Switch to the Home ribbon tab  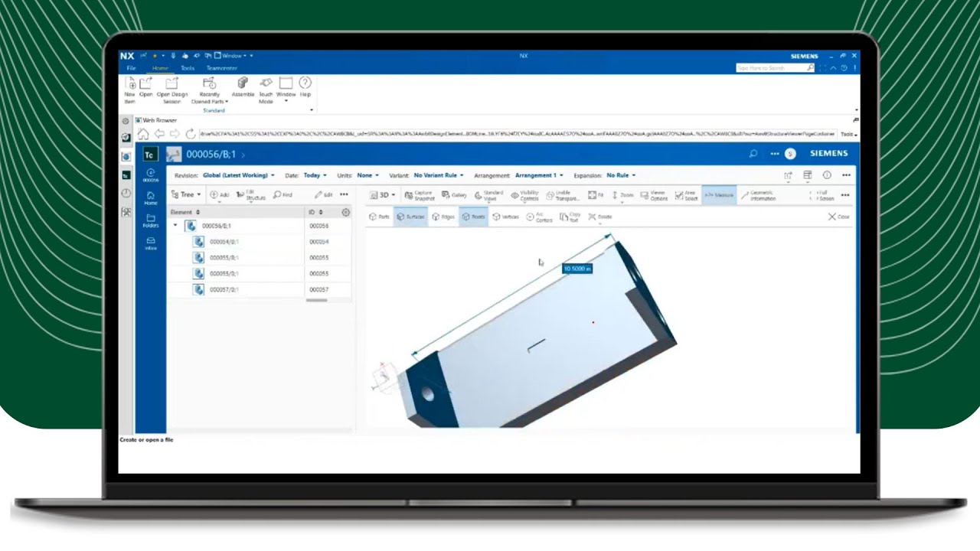160,68
